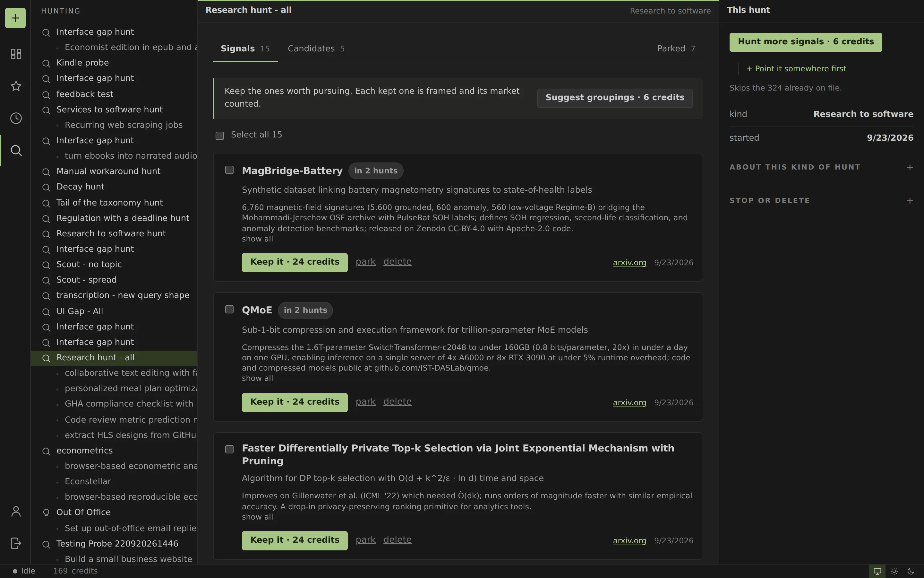Switch to the Signals tab

pos(245,48)
